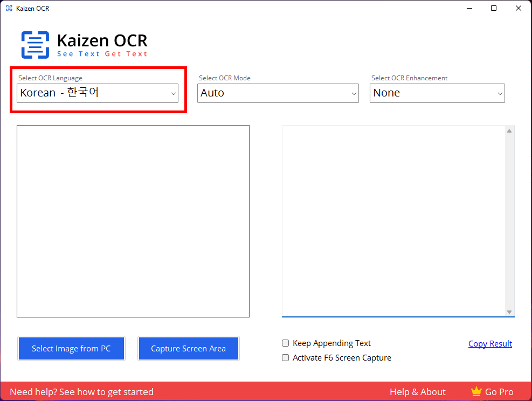The width and height of the screenshot is (532, 401).
Task: Click the Go Pro crown icon
Action: [475, 392]
